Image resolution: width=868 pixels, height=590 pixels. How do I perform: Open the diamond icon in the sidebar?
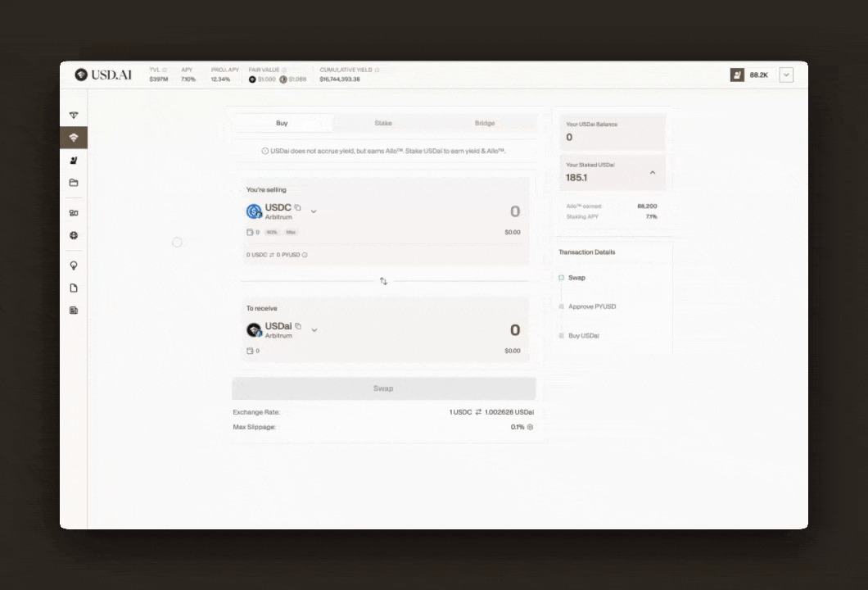[74, 116]
